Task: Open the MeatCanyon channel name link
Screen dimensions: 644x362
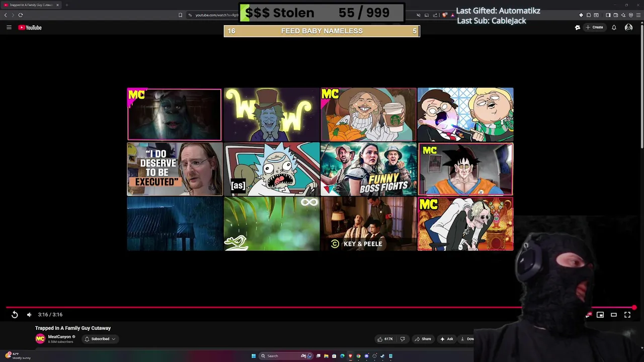Action: [59, 337]
